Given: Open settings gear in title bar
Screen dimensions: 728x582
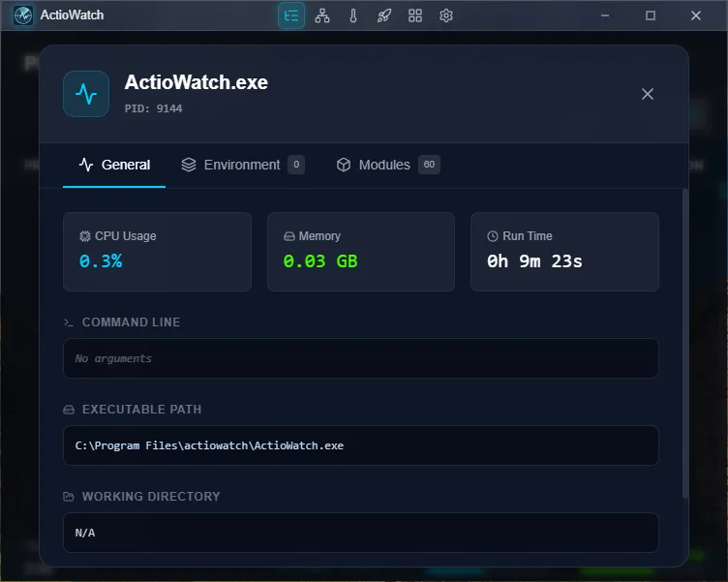Looking at the screenshot, I should coord(446,15).
